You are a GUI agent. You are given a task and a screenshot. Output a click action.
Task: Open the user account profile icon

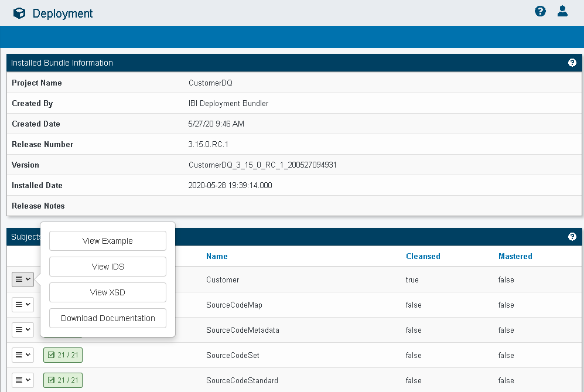(x=562, y=11)
